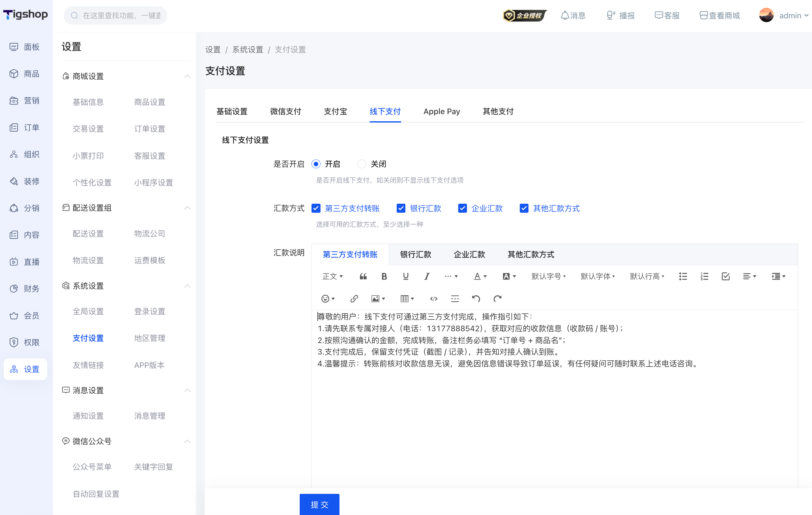Image resolution: width=812 pixels, height=515 pixels.
Task: Uncheck 其他汇款方式 checkbox
Action: tap(524, 208)
